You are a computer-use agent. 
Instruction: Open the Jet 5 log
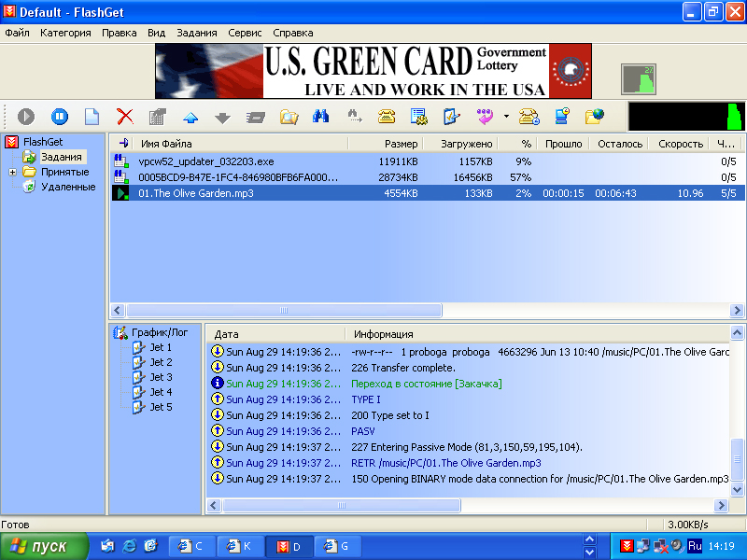161,407
